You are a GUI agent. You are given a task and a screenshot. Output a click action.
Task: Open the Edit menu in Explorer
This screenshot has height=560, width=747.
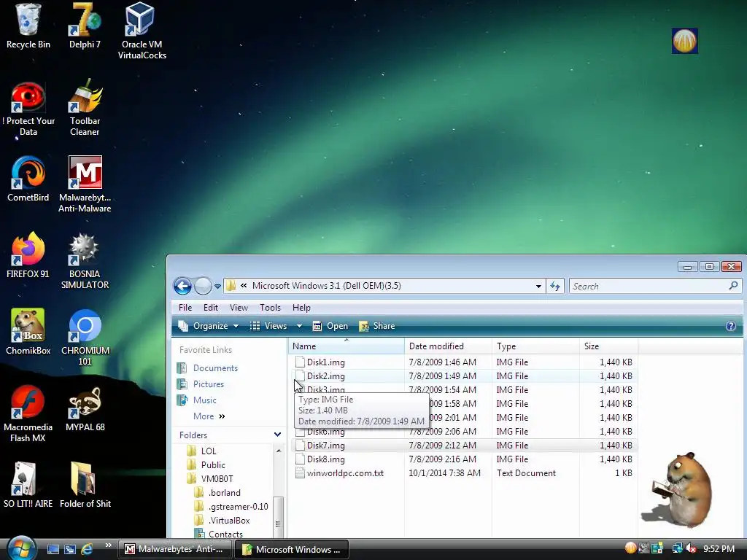pos(211,308)
